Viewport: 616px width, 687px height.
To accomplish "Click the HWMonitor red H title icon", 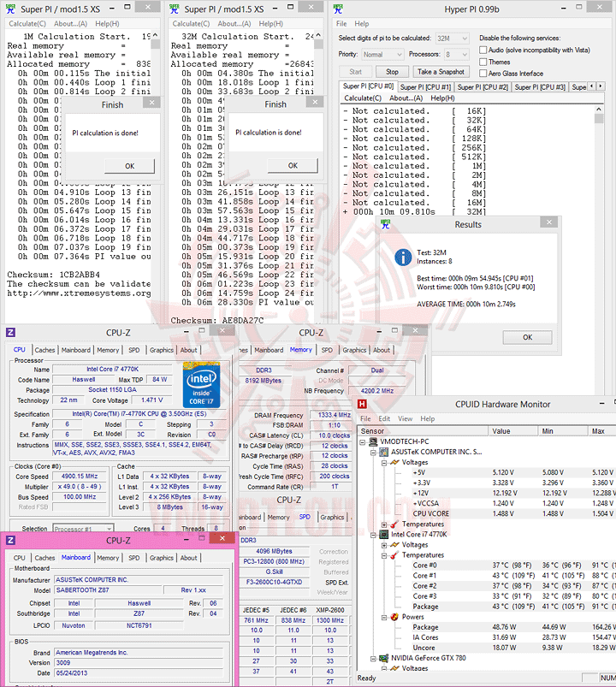I will pos(362,404).
